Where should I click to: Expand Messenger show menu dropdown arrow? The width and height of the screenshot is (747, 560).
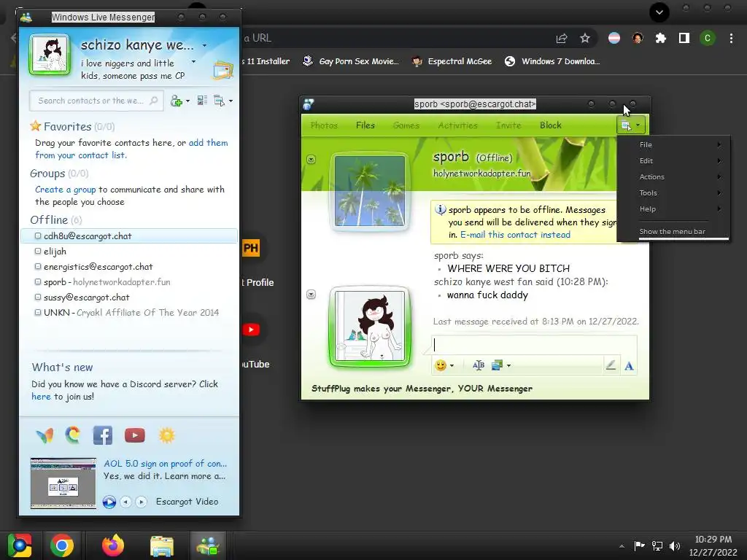231,101
